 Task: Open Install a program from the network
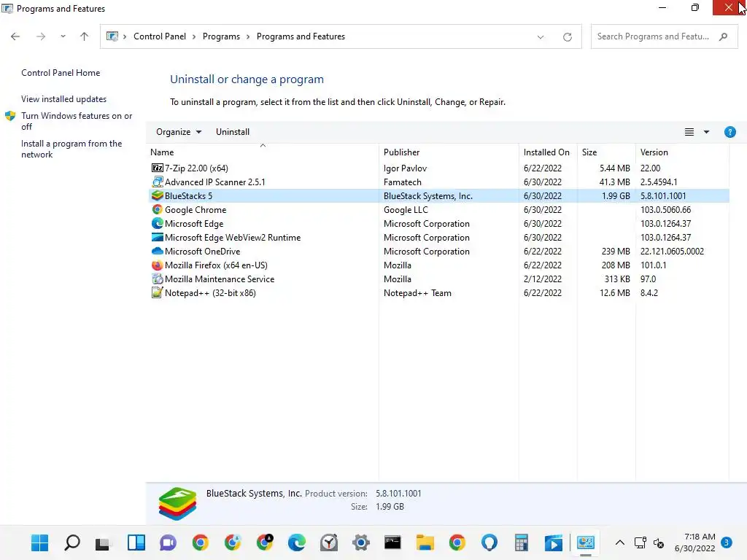coord(71,149)
